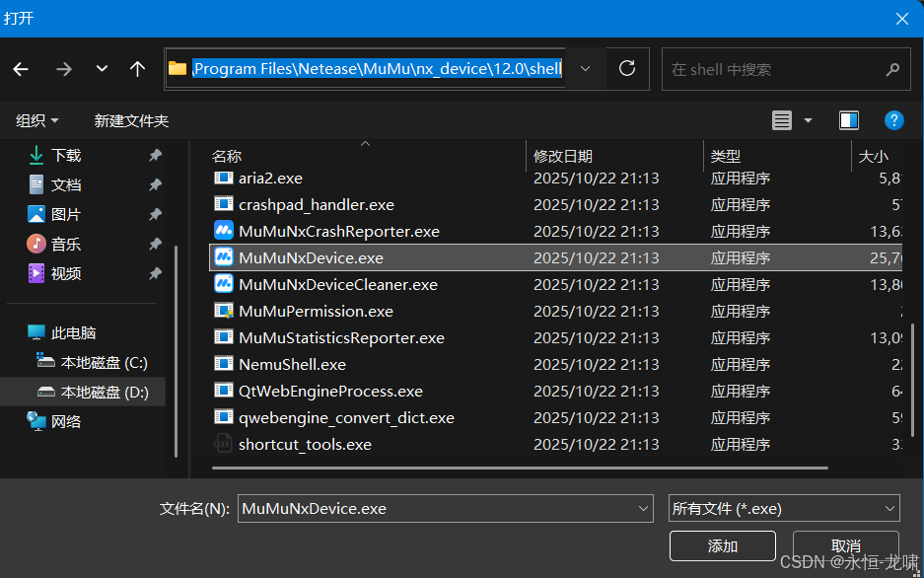
Task: Open 下载 in the sidebar
Action: coord(65,156)
